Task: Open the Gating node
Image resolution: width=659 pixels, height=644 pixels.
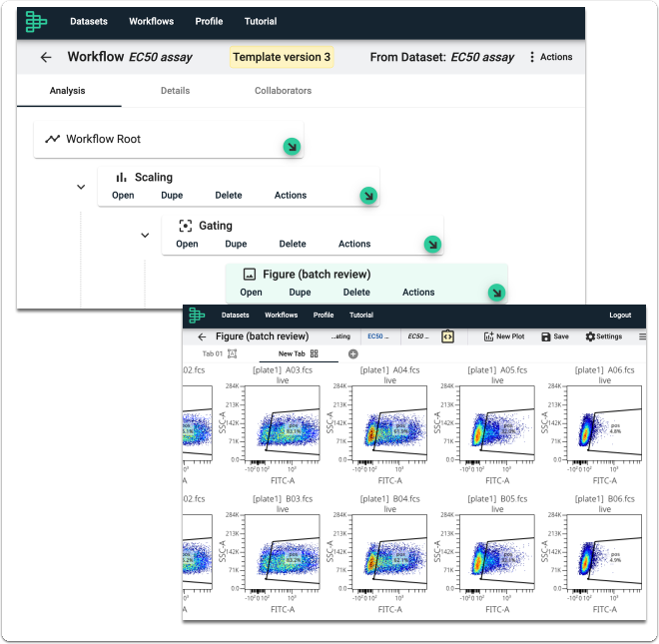Action: point(187,244)
